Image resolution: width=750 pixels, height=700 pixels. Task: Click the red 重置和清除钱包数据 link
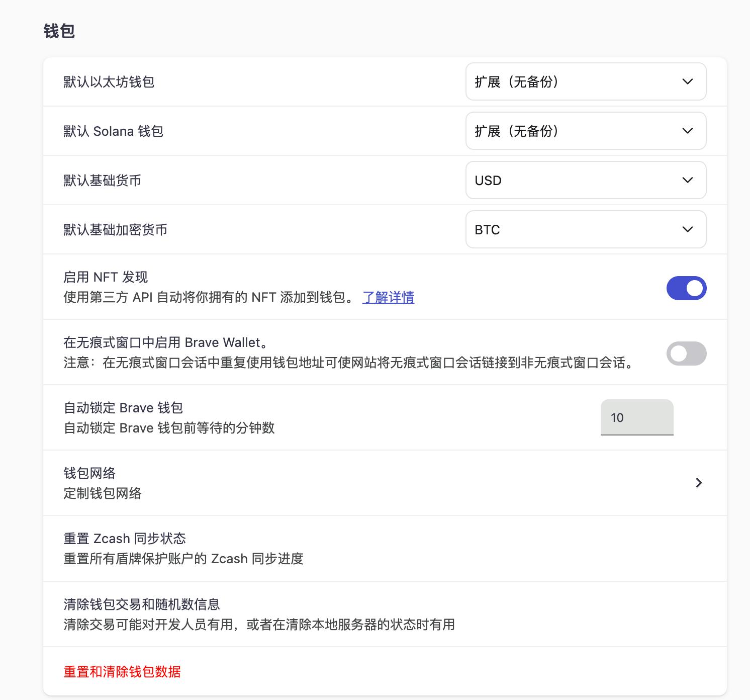pyautogui.click(x=122, y=672)
